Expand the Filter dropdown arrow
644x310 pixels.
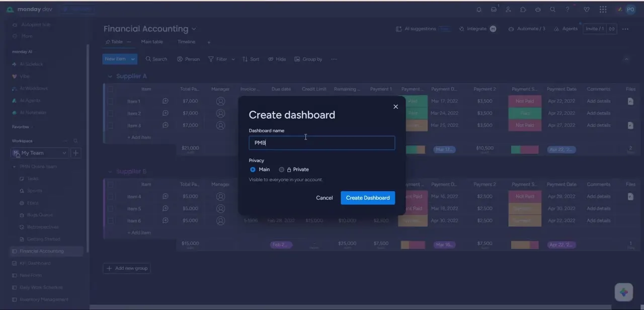tap(233, 59)
